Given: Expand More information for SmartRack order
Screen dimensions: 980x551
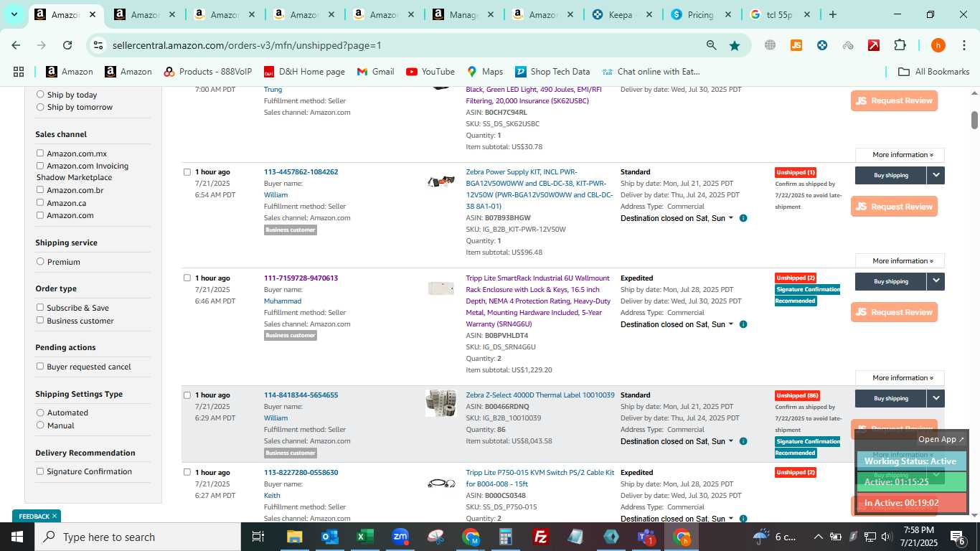Looking at the screenshot, I should 900,378.
